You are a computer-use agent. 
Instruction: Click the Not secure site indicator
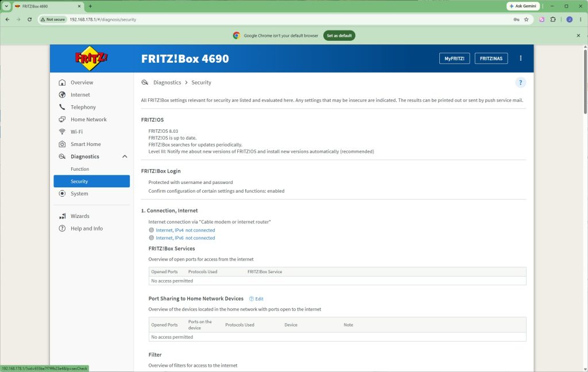[53, 20]
